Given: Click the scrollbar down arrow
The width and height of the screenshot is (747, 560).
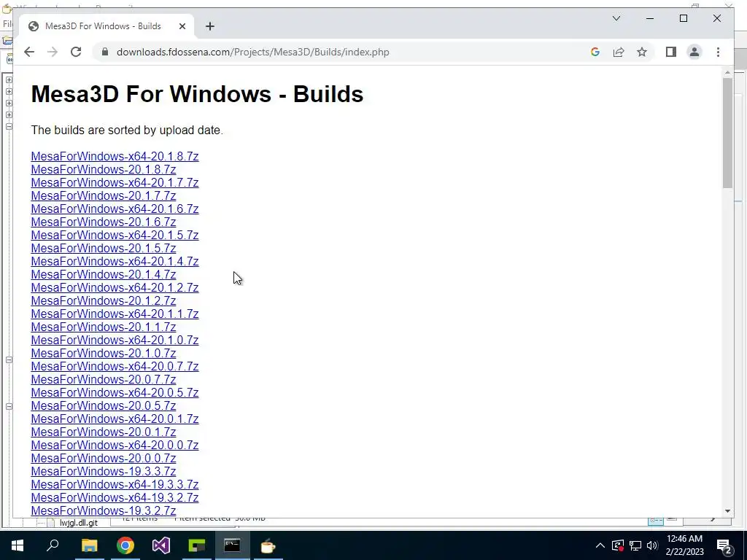Looking at the screenshot, I should click(727, 511).
